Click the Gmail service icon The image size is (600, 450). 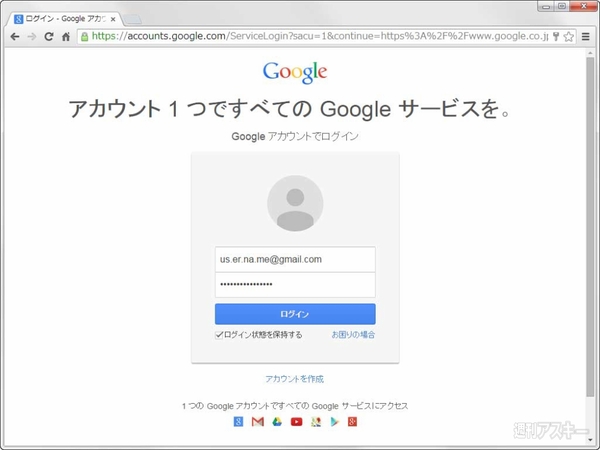258,422
